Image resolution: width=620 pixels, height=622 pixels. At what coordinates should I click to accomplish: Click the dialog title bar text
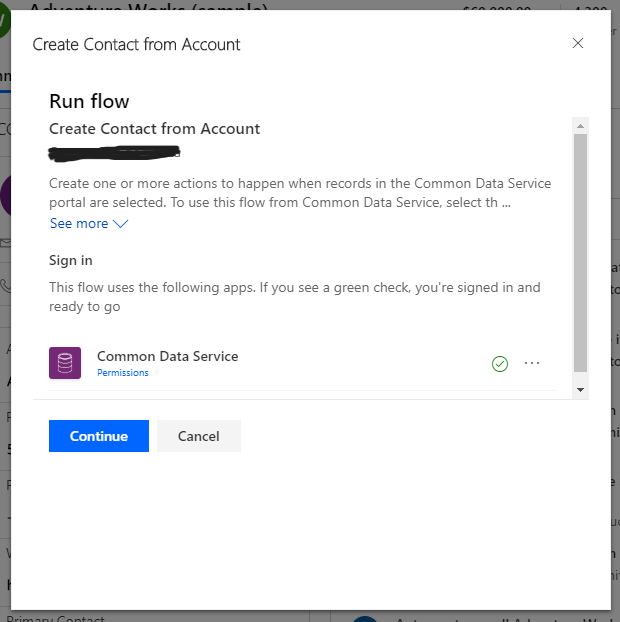pyautogui.click(x=136, y=44)
